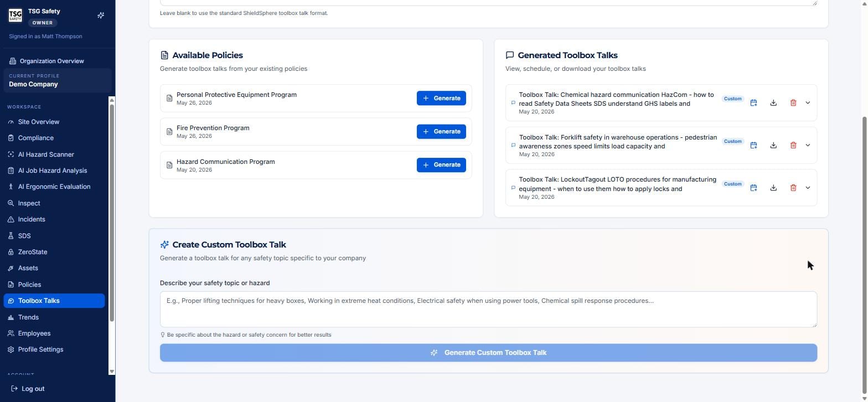The width and height of the screenshot is (868, 402).
Task: Open AI Hazard Scanner
Action: pyautogui.click(x=54, y=154)
